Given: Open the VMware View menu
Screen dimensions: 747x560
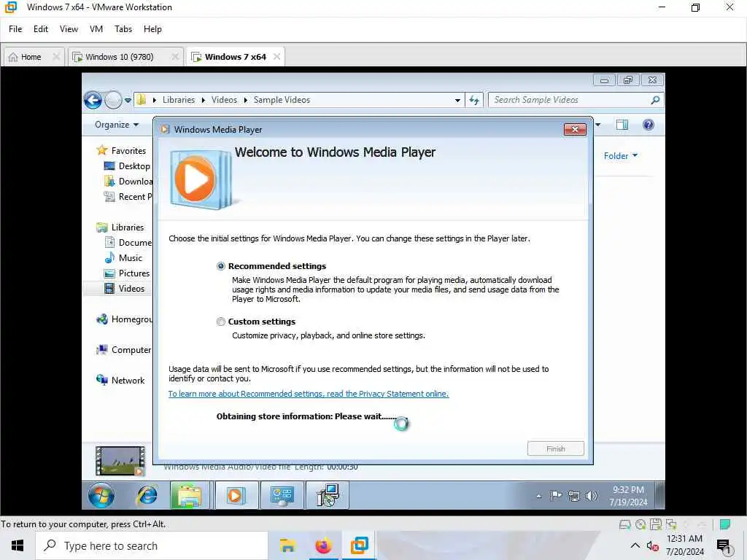Looking at the screenshot, I should [x=69, y=29].
